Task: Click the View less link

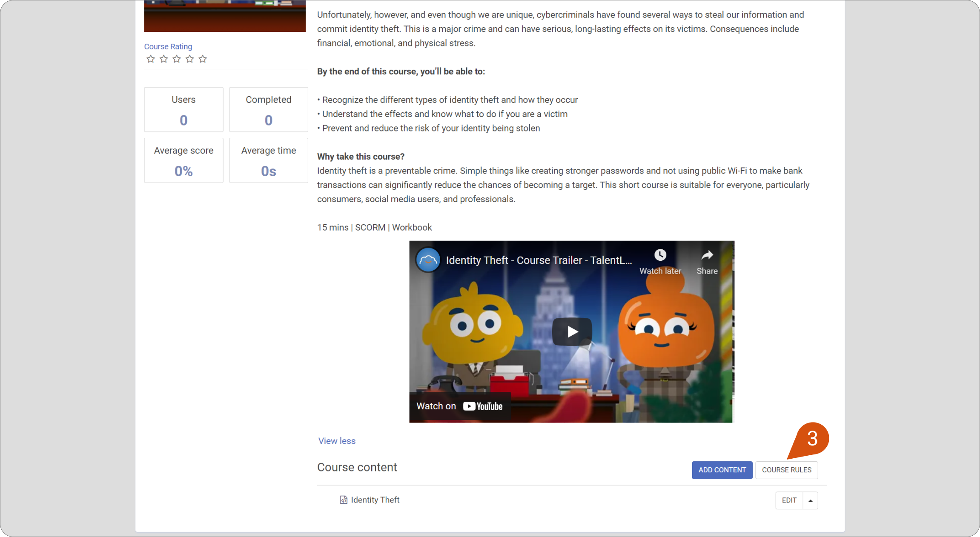Action: [337, 441]
